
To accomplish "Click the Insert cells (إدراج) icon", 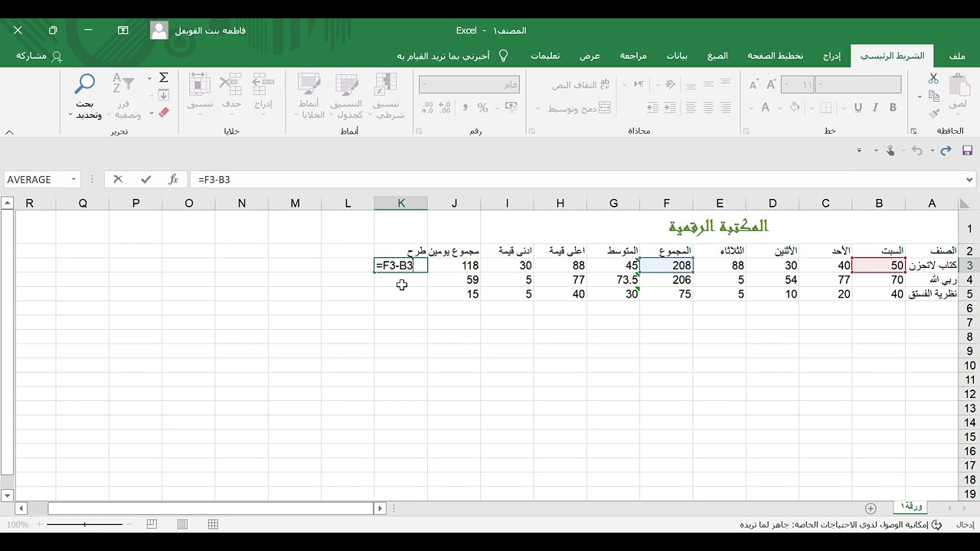I will click(263, 84).
